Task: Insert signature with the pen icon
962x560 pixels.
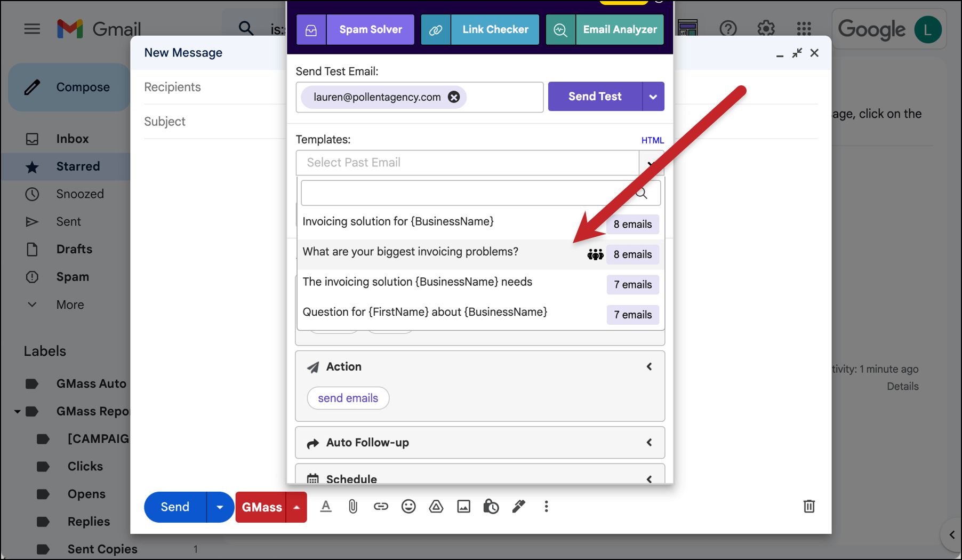Action: [519, 507]
